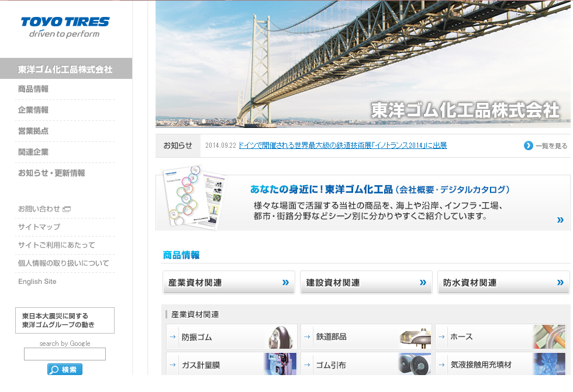
Task: Click the blue circle arrow icon beside 一覧を見る
Action: tap(528, 145)
